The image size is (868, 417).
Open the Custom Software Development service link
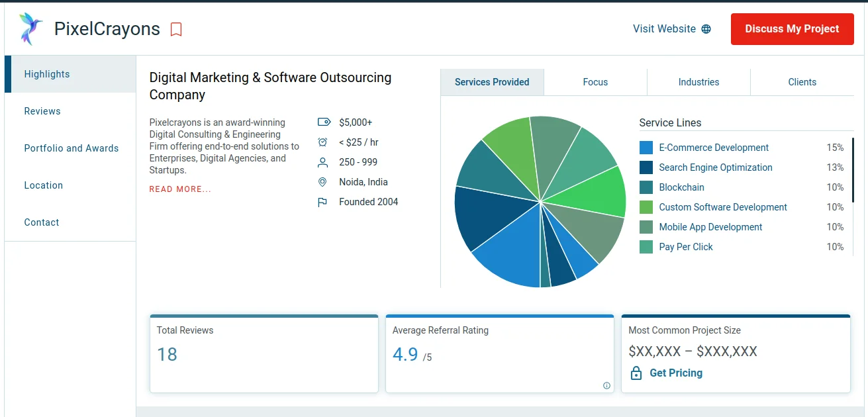[723, 207]
